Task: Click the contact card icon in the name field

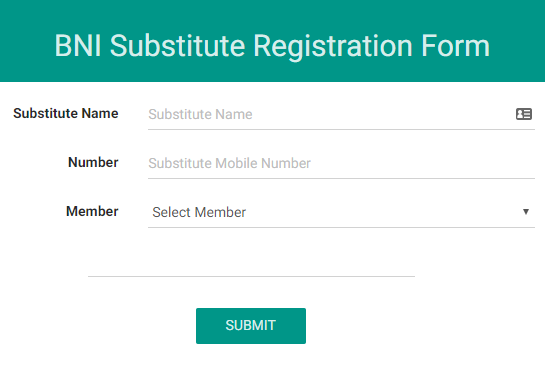Action: tap(523, 114)
